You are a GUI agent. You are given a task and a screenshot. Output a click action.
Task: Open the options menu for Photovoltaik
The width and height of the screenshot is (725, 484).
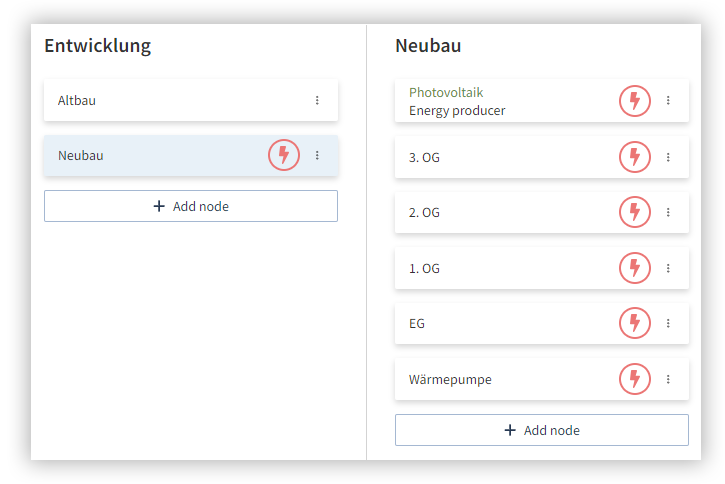[x=668, y=100]
